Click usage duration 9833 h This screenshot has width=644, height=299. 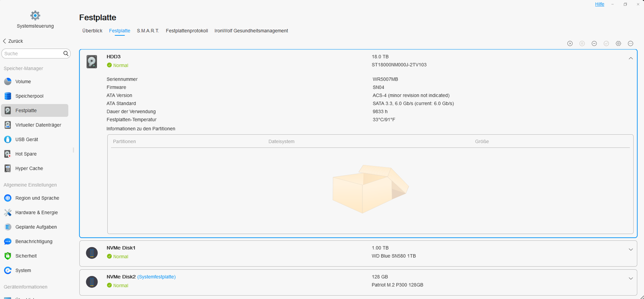(380, 111)
